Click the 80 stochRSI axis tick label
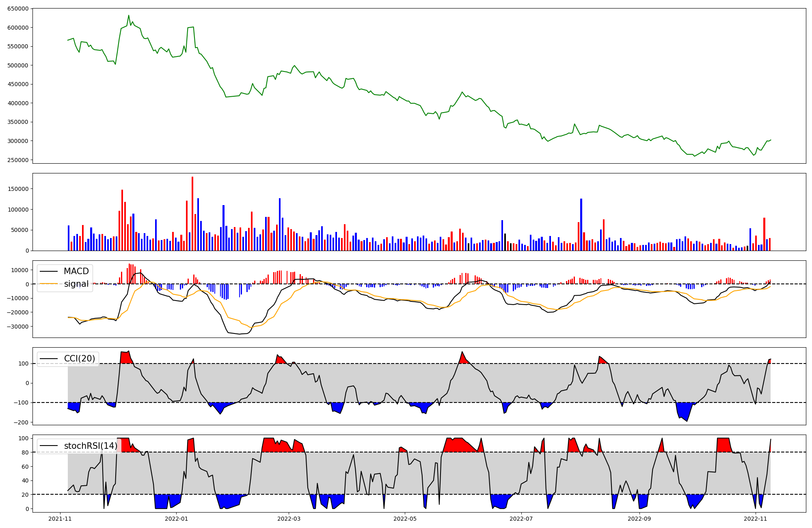 (26, 452)
